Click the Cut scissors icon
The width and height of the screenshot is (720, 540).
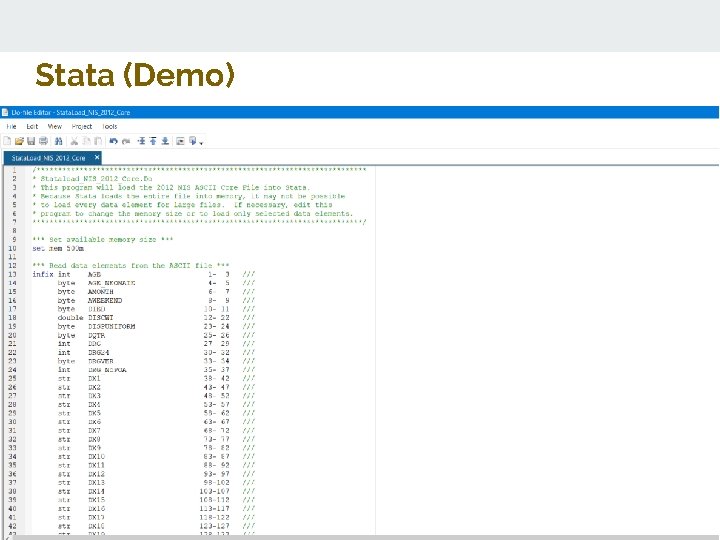(74, 141)
